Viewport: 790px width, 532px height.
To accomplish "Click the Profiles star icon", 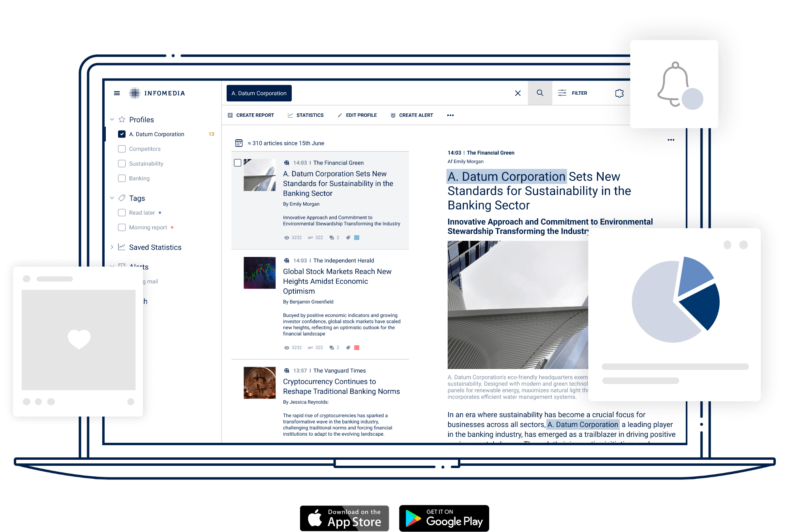I will click(122, 119).
